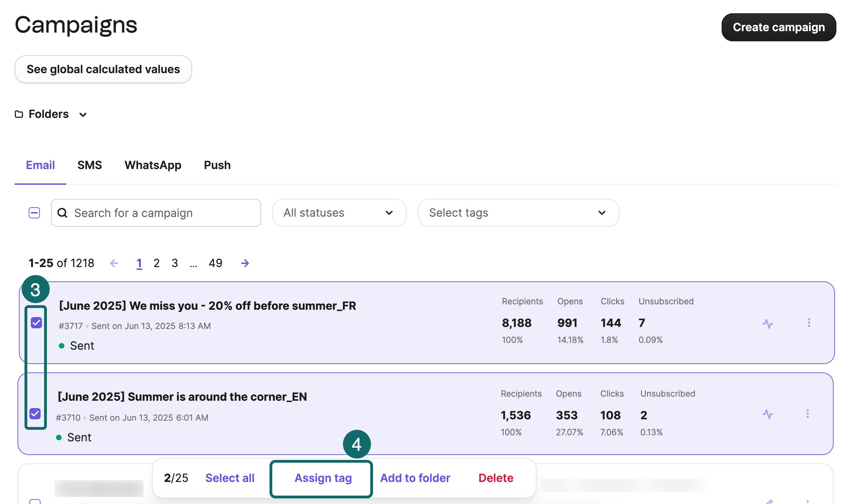Go to the next page of campaigns
Screen dimensions: 842x504
[245, 263]
